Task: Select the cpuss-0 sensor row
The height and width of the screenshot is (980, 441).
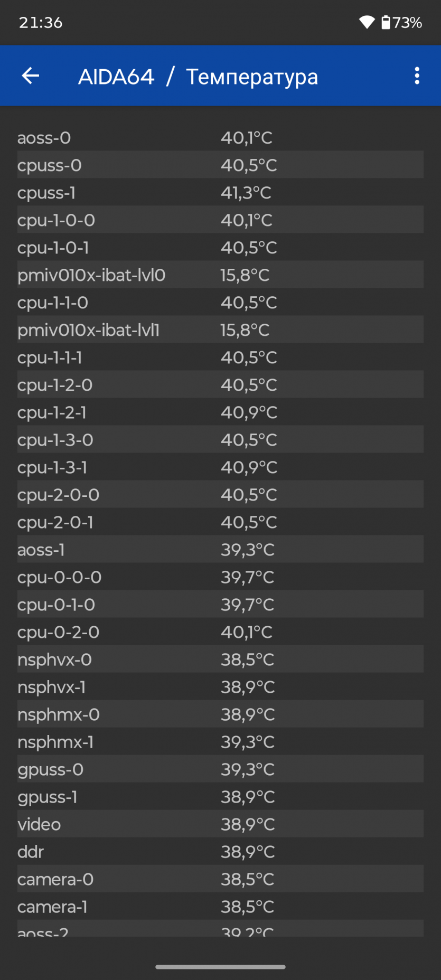Action: tap(220, 165)
